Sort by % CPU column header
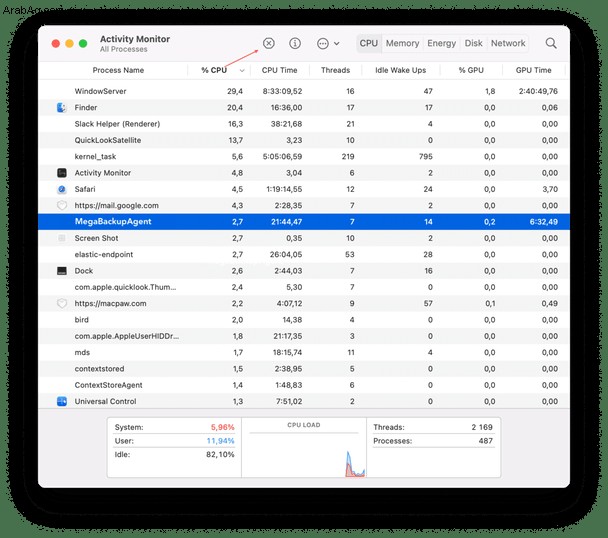This screenshot has height=538, width=608. (x=214, y=70)
